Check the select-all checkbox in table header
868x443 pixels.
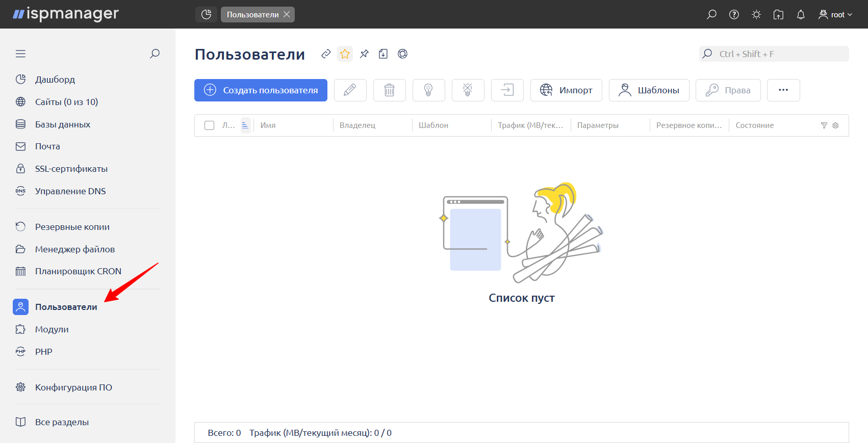(x=209, y=125)
